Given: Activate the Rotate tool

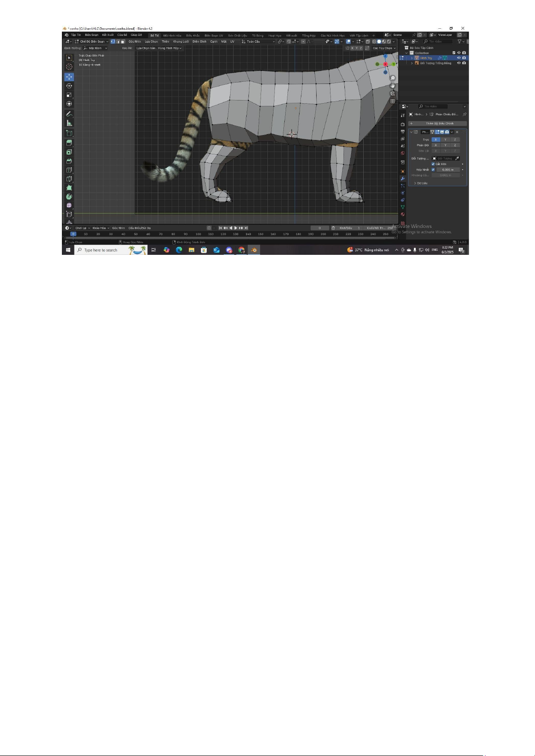Looking at the screenshot, I should tap(69, 86).
